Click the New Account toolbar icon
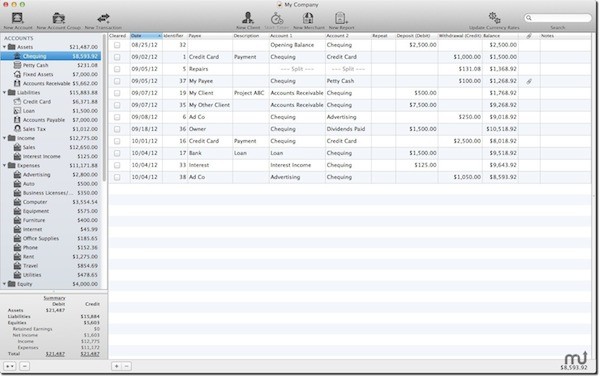Viewport: 600px width, 377px height. point(18,18)
